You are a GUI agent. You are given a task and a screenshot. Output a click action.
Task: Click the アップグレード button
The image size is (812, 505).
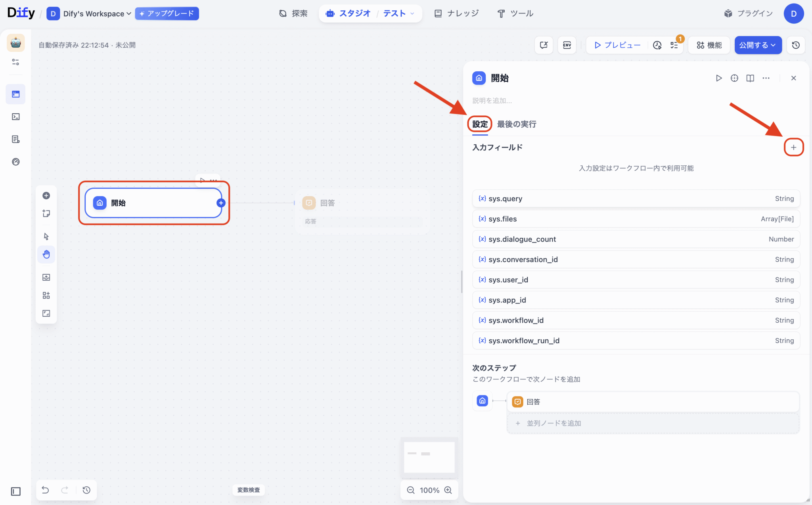[x=167, y=14]
